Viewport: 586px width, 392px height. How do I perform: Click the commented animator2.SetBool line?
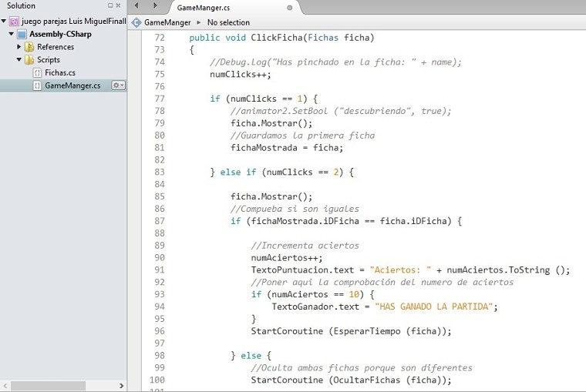click(341, 111)
